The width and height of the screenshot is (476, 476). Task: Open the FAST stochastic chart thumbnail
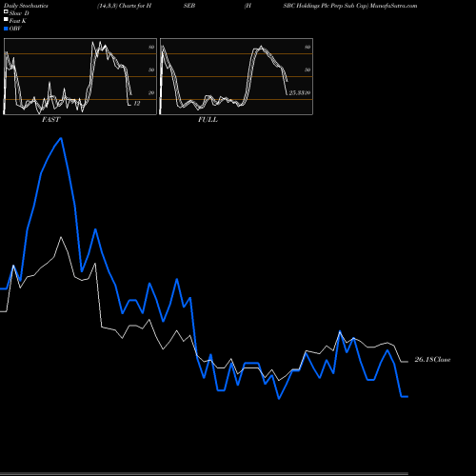(80, 76)
